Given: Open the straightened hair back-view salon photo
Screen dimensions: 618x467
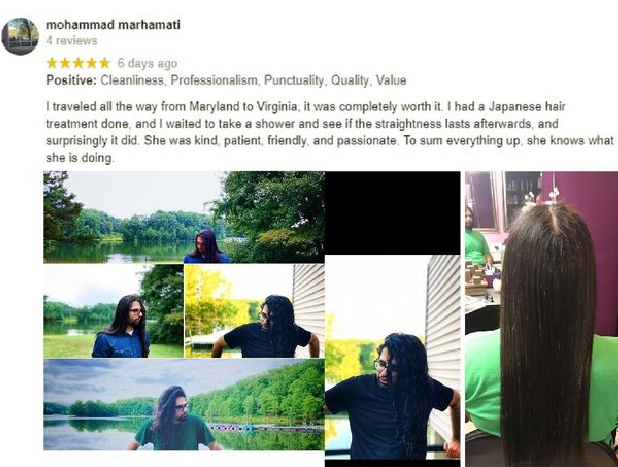Looking at the screenshot, I should (542, 319).
